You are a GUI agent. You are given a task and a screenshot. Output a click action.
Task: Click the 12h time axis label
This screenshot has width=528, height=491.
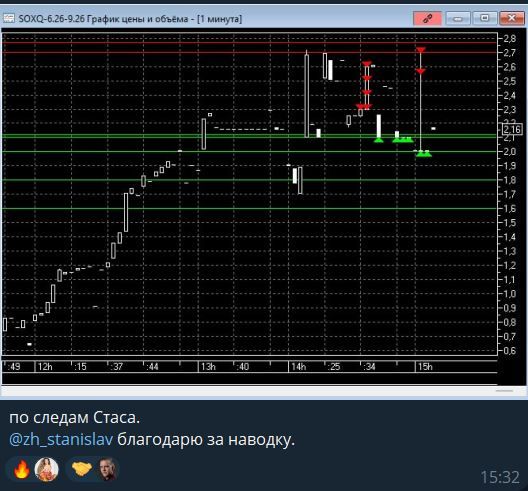[45, 366]
